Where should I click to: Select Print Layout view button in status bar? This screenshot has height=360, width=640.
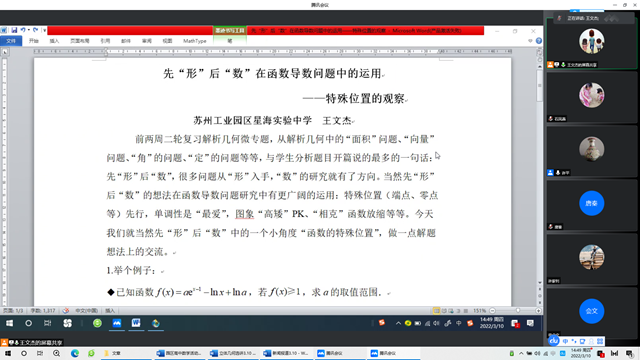click(x=436, y=311)
